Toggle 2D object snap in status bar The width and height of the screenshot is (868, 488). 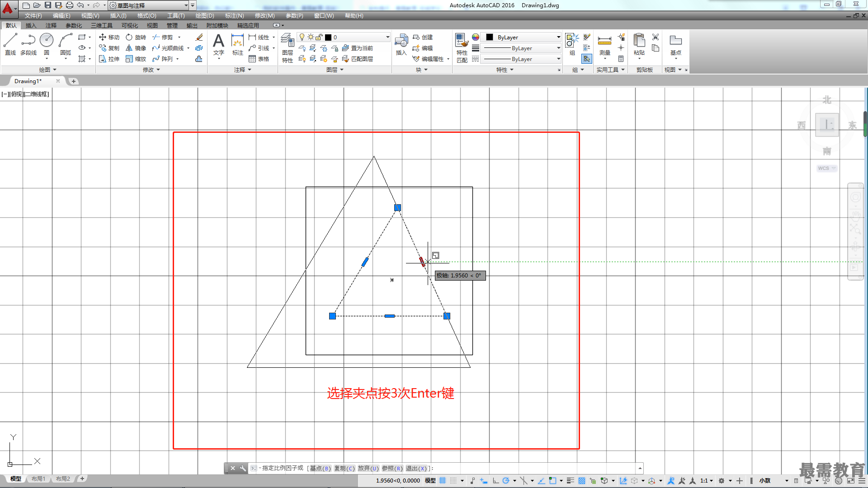552,480
